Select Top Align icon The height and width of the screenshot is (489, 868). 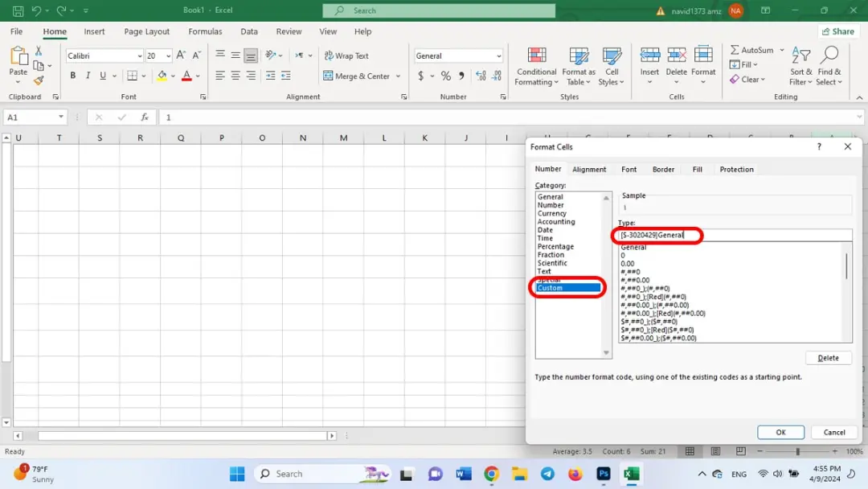coord(219,55)
